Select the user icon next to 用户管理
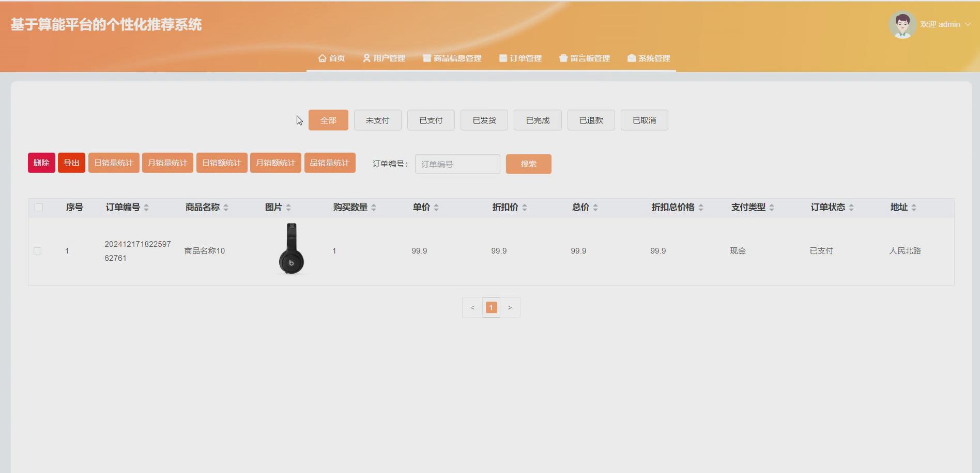Image resolution: width=980 pixels, height=473 pixels. coord(366,58)
